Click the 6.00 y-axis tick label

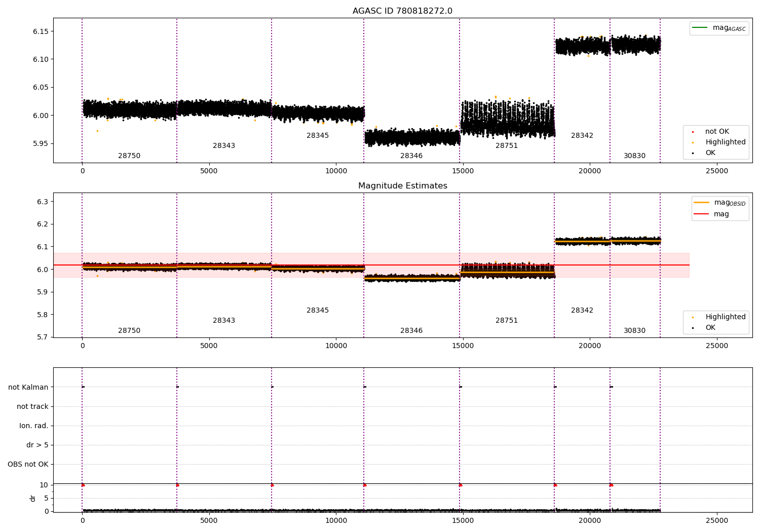point(41,116)
